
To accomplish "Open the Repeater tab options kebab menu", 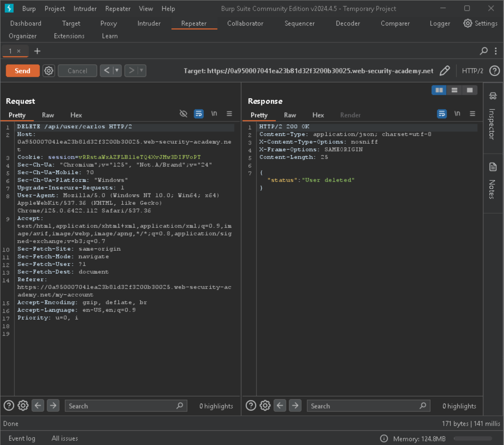I will [x=496, y=51].
